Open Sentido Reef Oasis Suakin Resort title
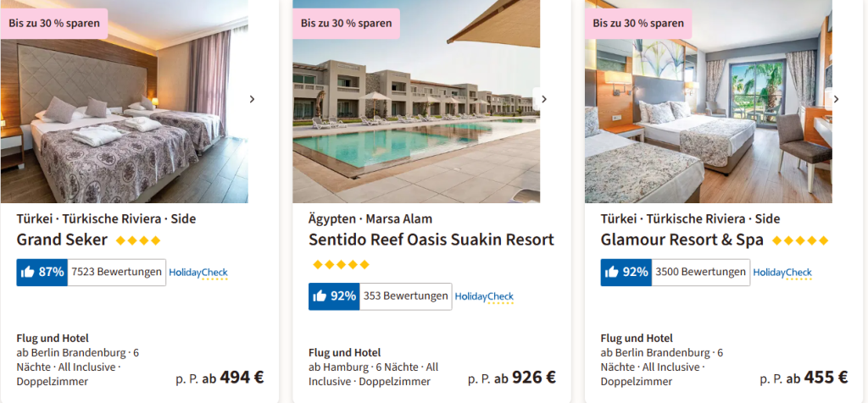The height and width of the screenshot is (403, 868). (x=431, y=240)
